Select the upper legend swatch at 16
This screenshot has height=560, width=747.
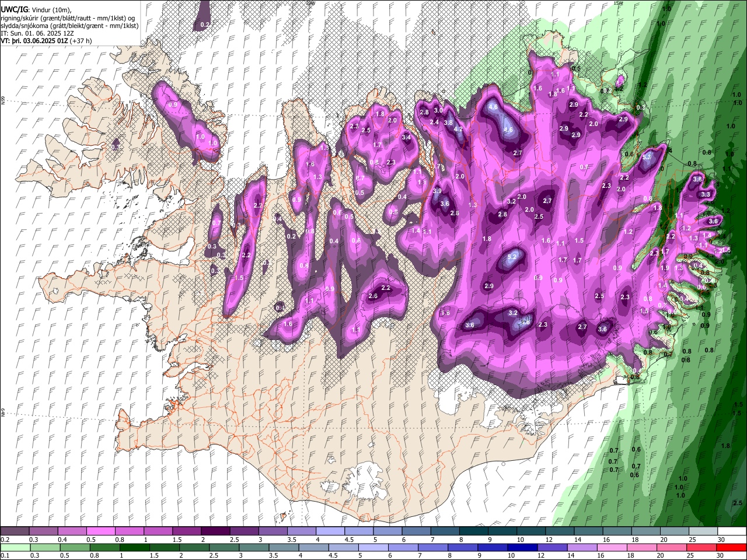(x=617, y=531)
